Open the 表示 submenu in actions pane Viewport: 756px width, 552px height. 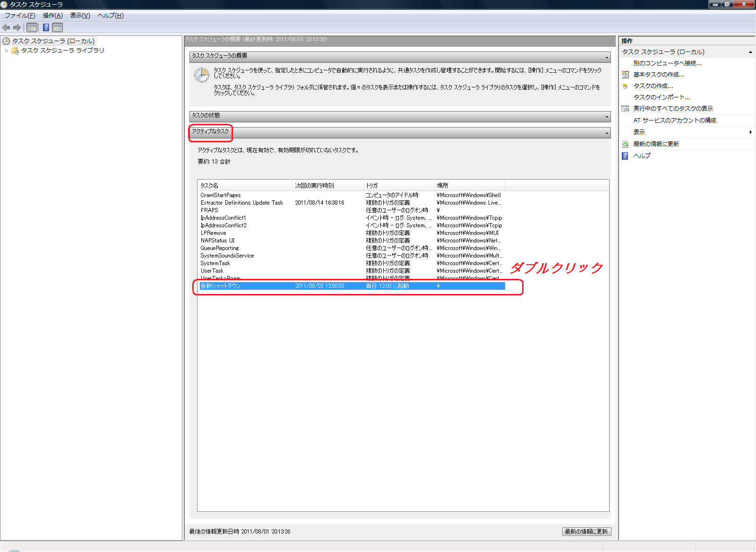[750, 132]
